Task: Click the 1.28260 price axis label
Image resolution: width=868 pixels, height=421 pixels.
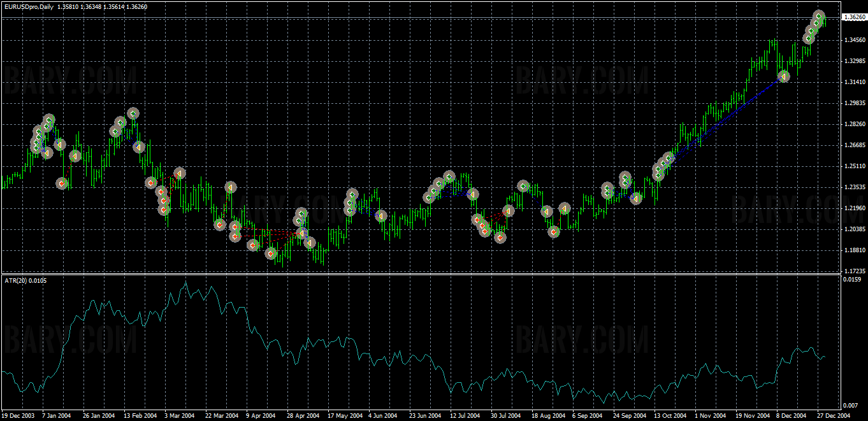Action: coord(854,124)
